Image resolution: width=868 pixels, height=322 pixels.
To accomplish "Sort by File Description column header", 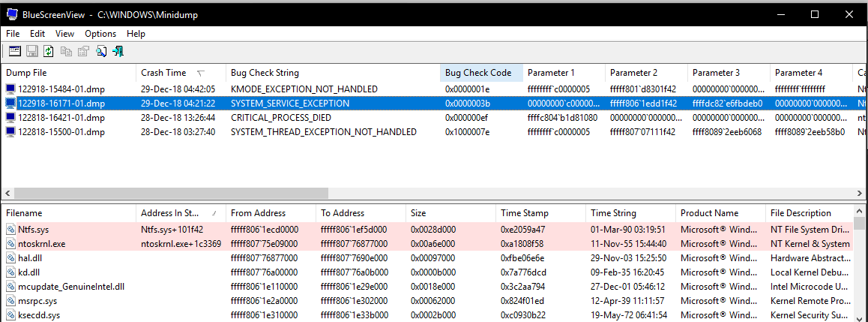I will [x=810, y=213].
